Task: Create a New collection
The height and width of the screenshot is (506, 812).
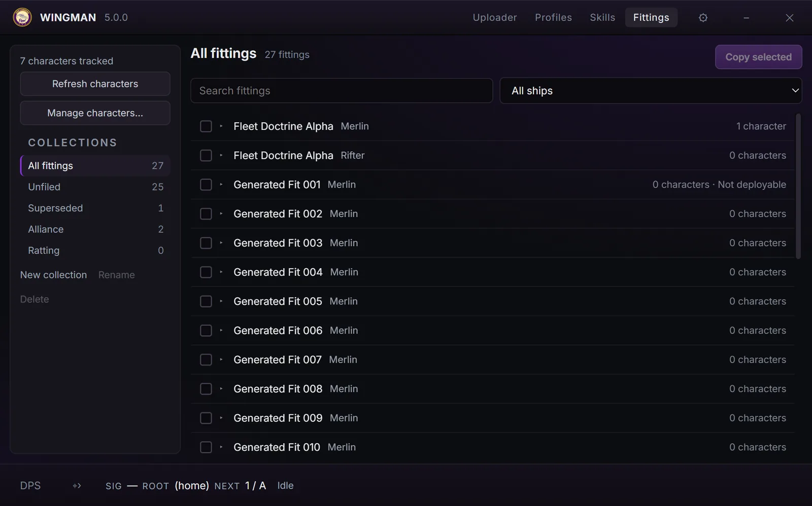Action: coord(53,275)
